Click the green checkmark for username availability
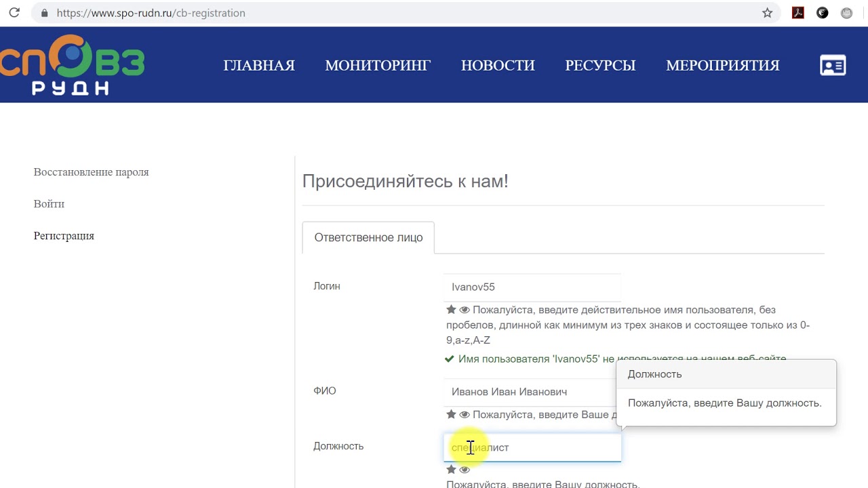Screen dimensions: 868x488 [x=449, y=359]
